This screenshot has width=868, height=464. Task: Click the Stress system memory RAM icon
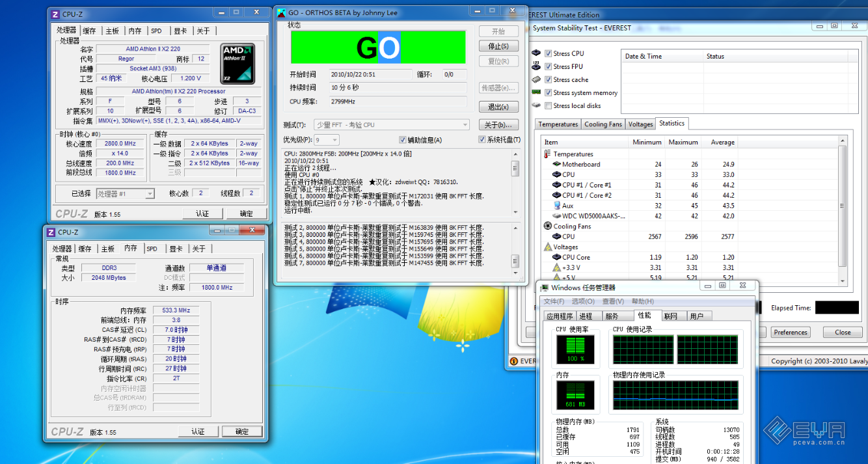tap(536, 92)
